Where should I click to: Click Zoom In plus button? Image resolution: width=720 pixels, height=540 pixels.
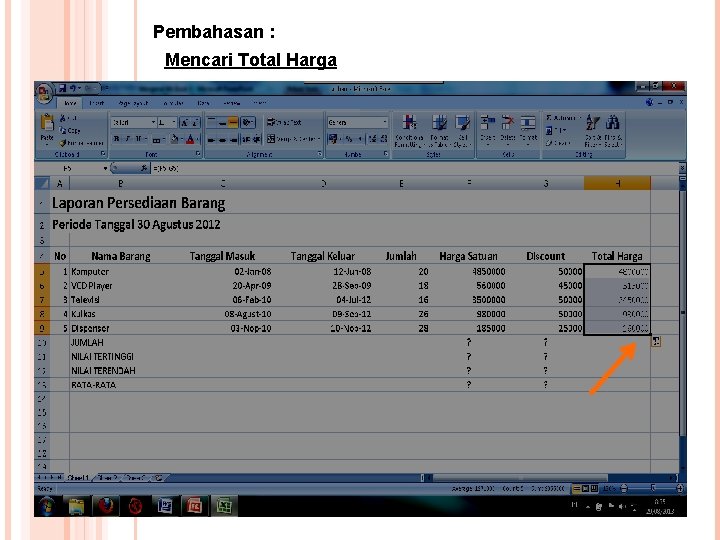[679, 489]
